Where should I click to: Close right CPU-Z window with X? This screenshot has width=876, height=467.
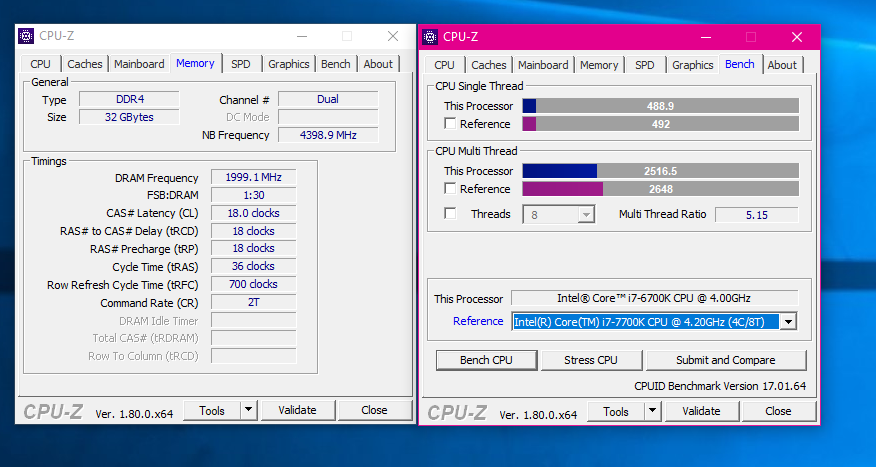click(797, 37)
